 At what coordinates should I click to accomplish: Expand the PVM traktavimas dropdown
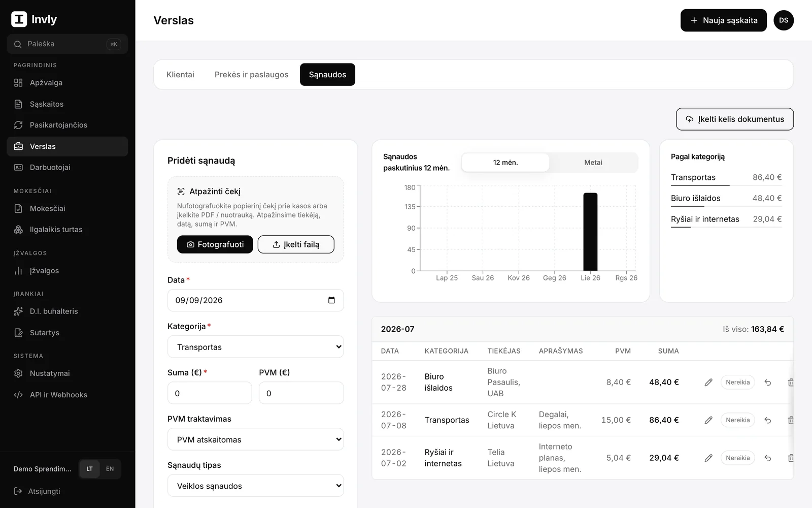256,439
